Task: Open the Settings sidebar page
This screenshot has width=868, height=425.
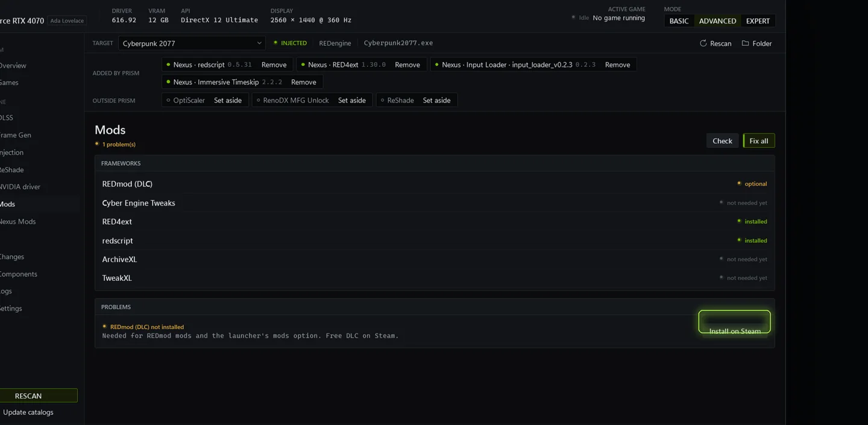Action: tap(11, 308)
